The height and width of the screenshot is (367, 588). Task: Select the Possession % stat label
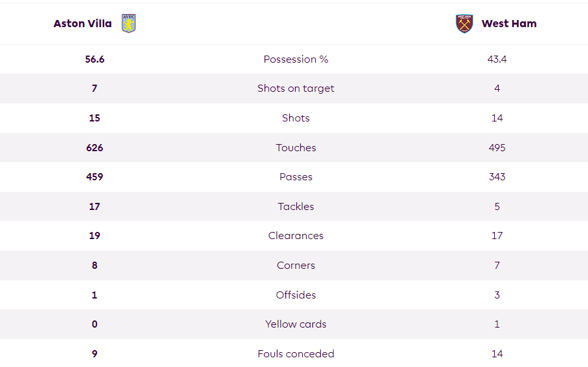pyautogui.click(x=296, y=59)
